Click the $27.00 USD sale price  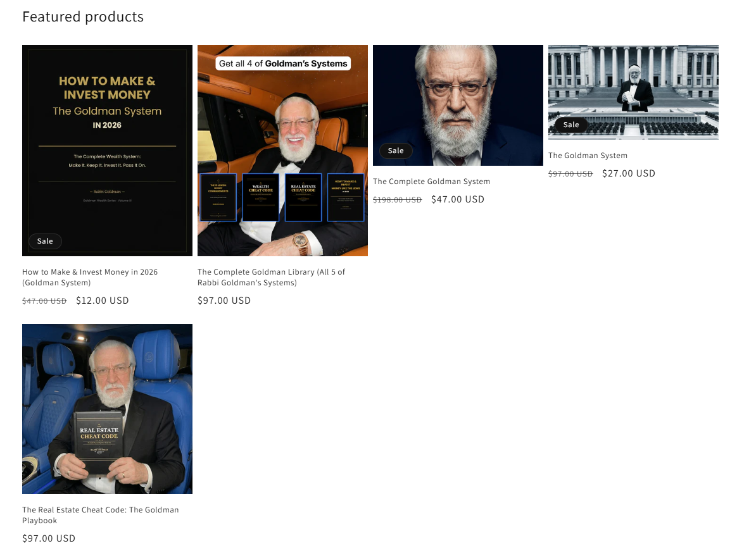(629, 173)
